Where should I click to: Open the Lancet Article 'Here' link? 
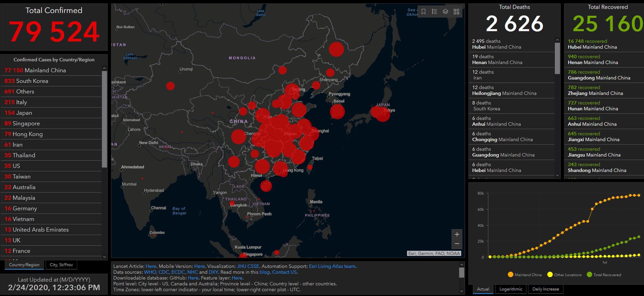151,266
